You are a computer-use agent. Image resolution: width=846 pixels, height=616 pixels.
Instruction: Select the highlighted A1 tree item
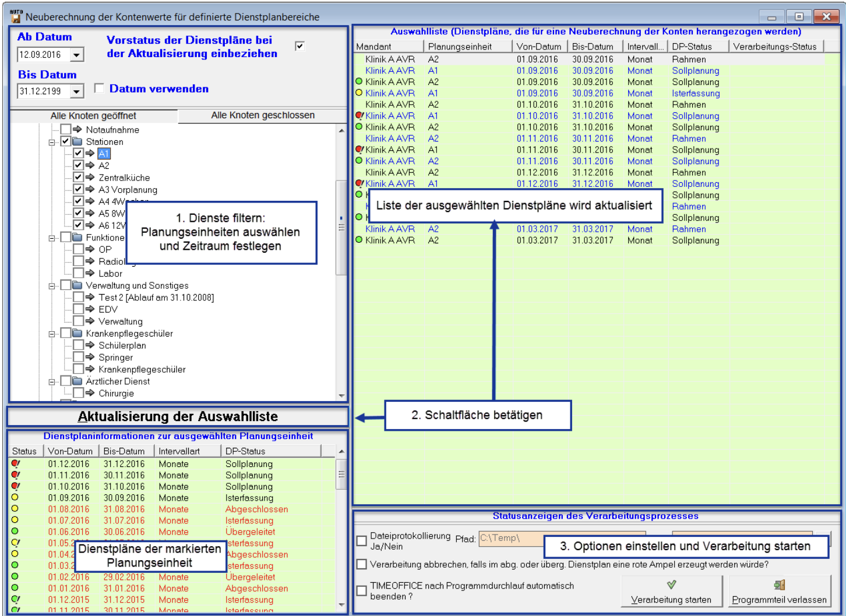[x=104, y=154]
